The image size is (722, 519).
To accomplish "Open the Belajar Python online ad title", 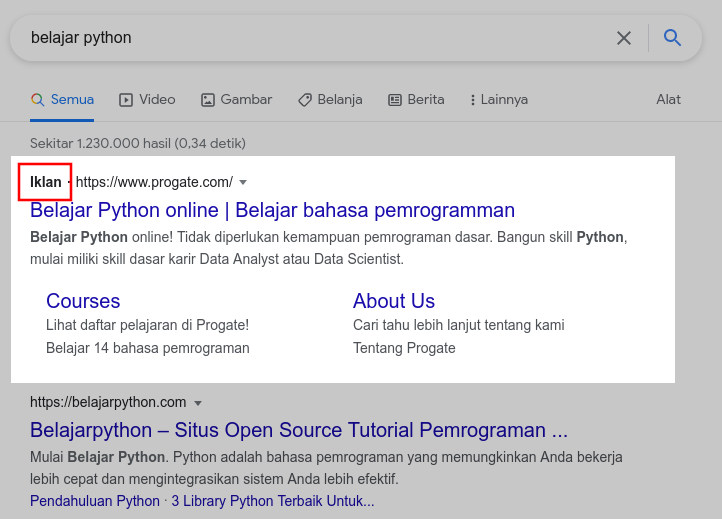I will 272,210.
